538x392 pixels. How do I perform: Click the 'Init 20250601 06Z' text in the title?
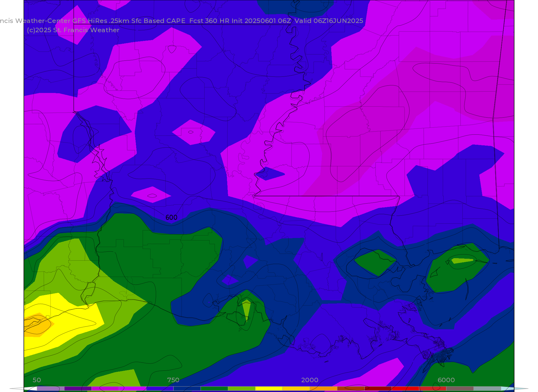(x=261, y=21)
